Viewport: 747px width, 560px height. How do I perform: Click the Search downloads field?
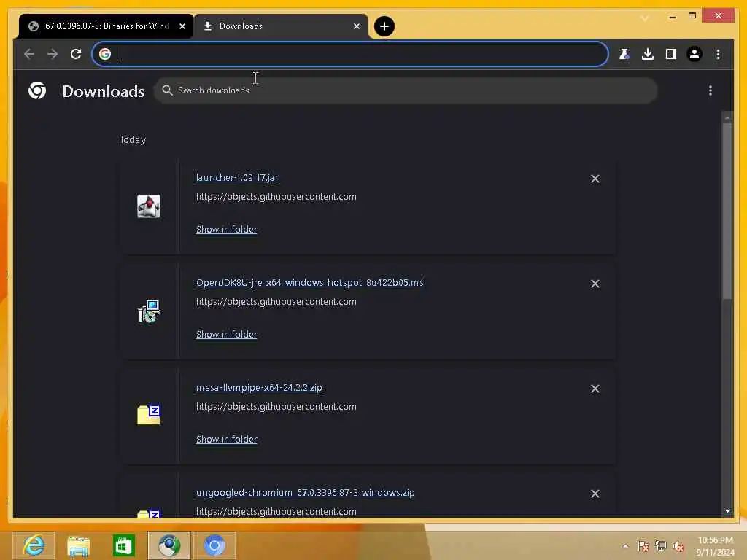(x=406, y=90)
